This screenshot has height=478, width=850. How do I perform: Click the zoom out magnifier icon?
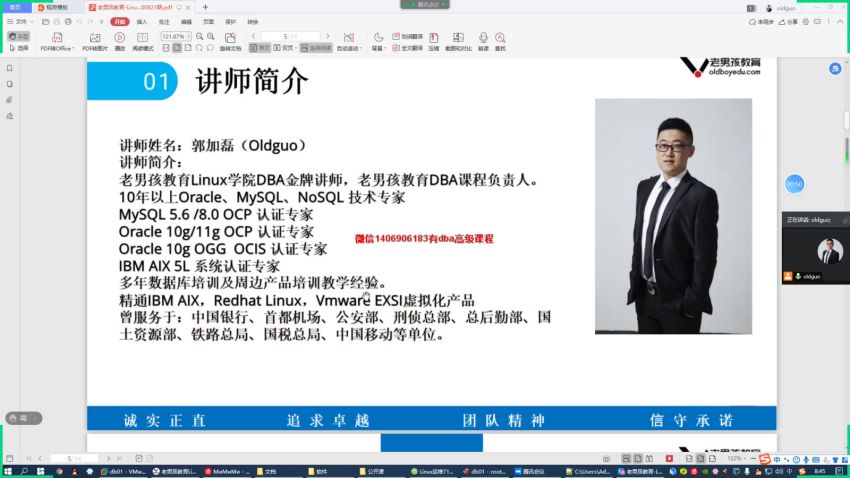click(x=199, y=36)
